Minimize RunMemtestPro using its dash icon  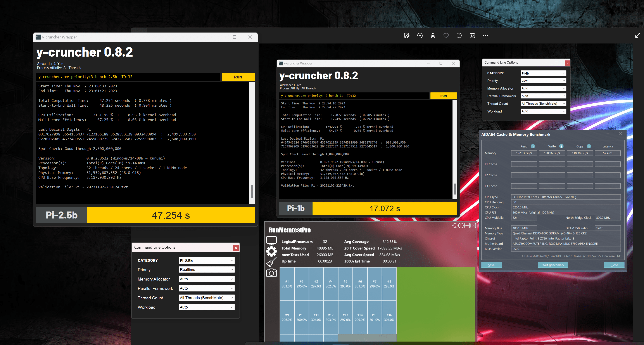pos(467,226)
